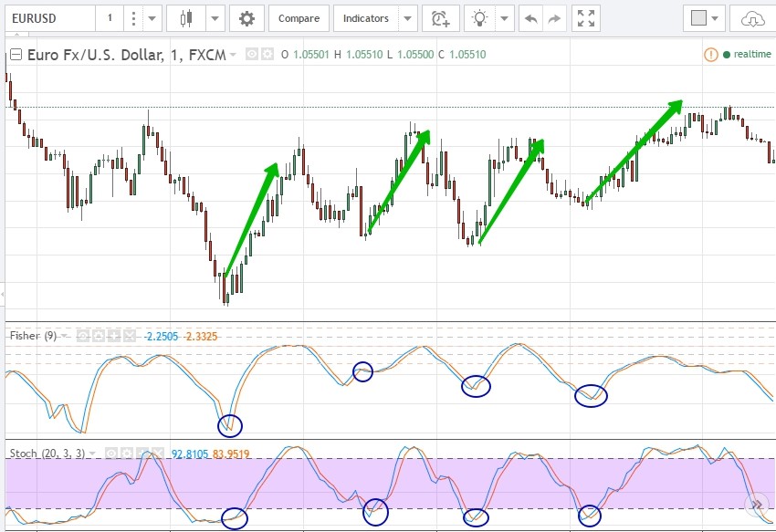Expand the chart style dropdown arrow

(215, 19)
